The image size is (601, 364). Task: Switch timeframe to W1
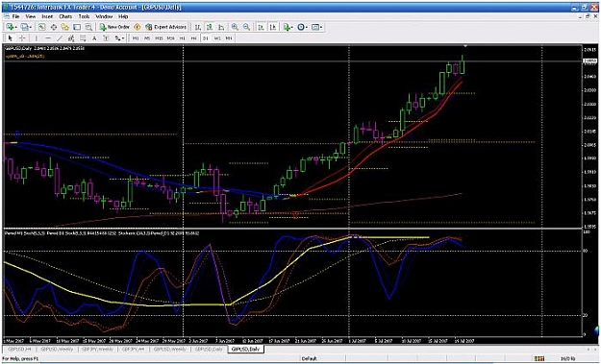click(217, 38)
